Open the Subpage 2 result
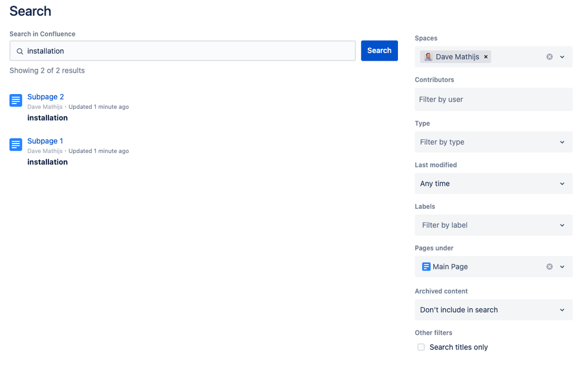 pos(45,96)
